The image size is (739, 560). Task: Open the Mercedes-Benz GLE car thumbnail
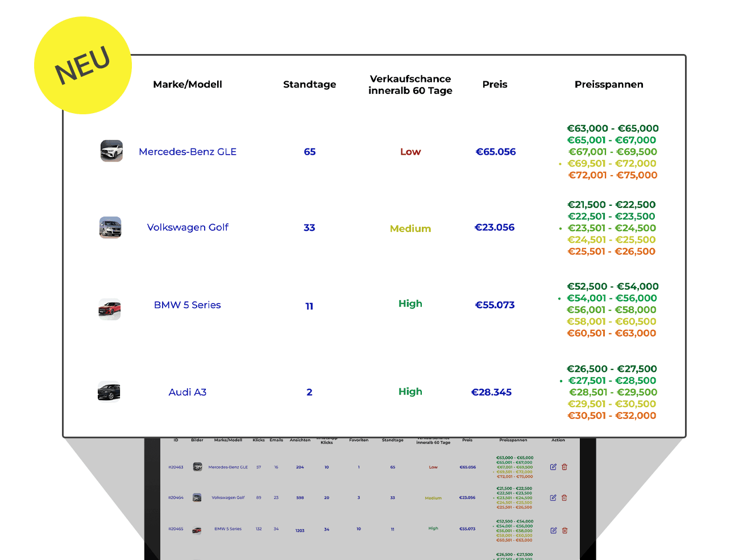click(111, 151)
